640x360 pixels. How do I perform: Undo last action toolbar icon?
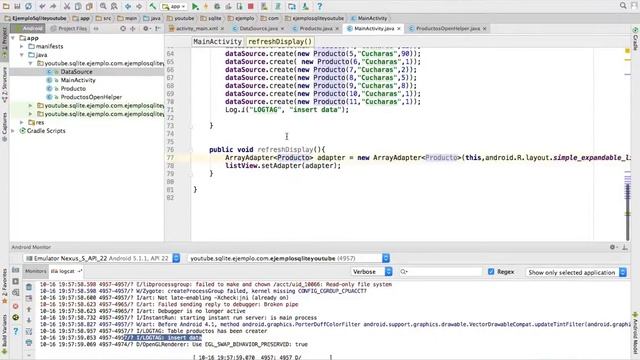point(42,6)
